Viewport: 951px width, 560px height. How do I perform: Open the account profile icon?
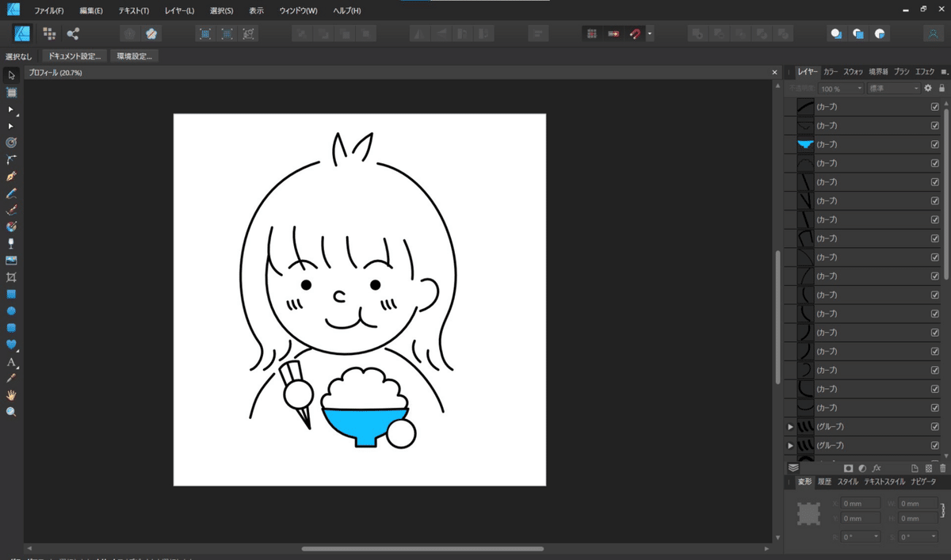coord(932,34)
